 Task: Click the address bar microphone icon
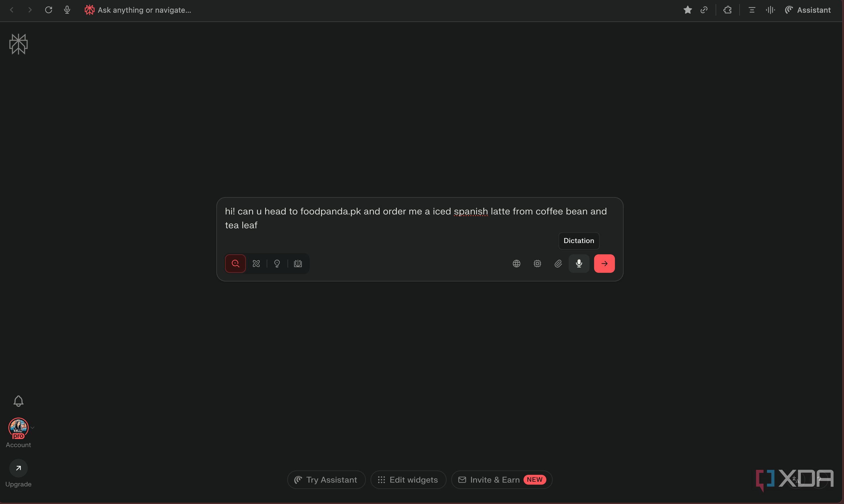coord(67,10)
